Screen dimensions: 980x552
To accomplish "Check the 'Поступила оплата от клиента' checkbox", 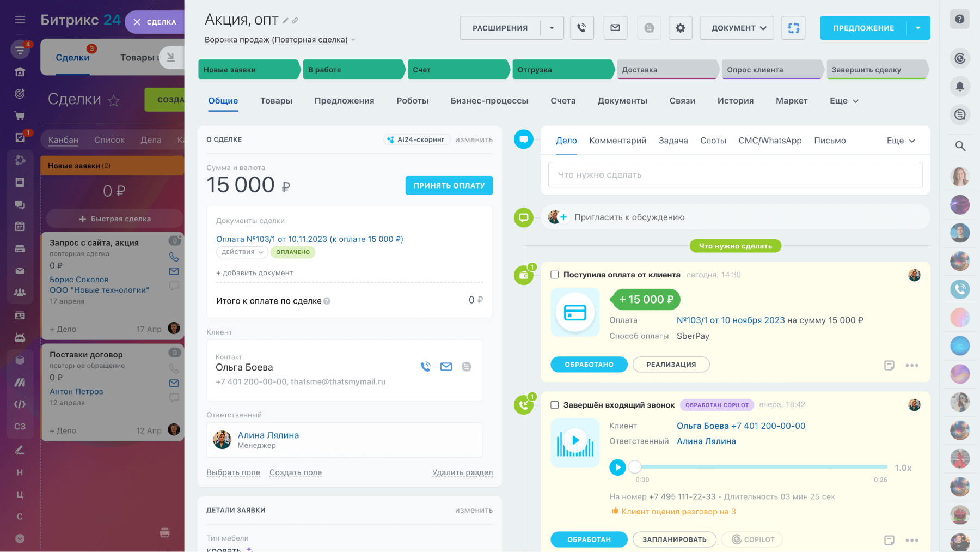I will pyautogui.click(x=554, y=275).
